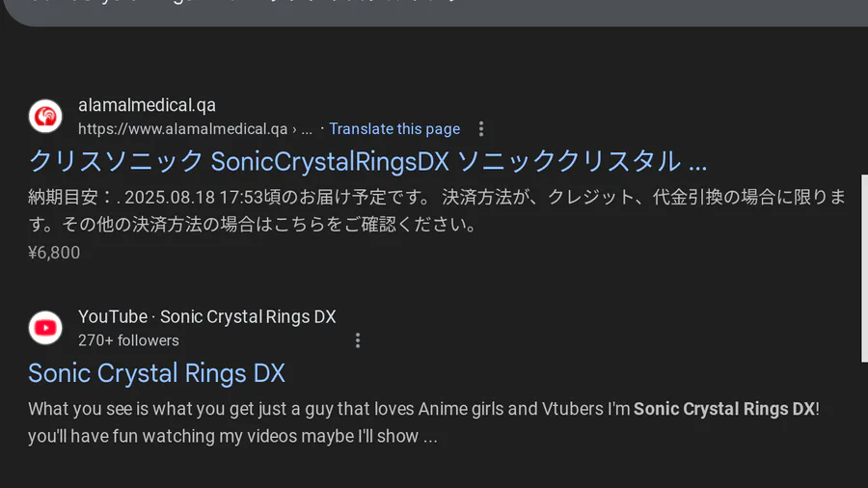
Task: Click the YouTube · Sonic Crystal Rings DX source label
Action: 206,317
